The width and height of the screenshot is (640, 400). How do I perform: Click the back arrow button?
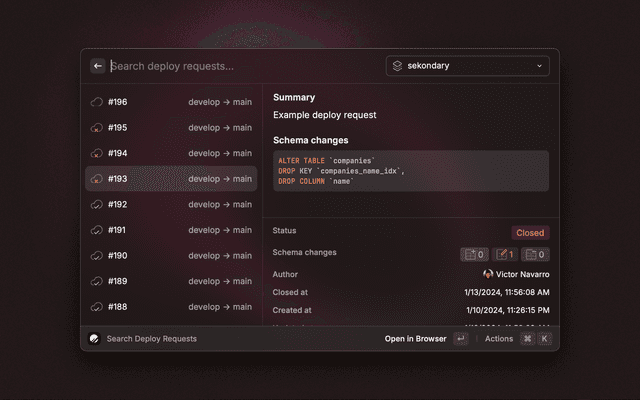(x=98, y=66)
